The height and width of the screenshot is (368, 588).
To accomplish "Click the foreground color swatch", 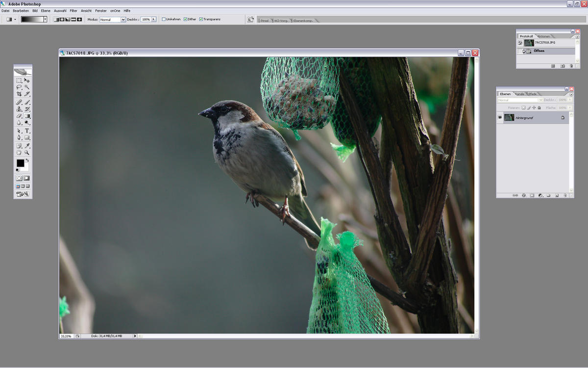I will [x=20, y=163].
